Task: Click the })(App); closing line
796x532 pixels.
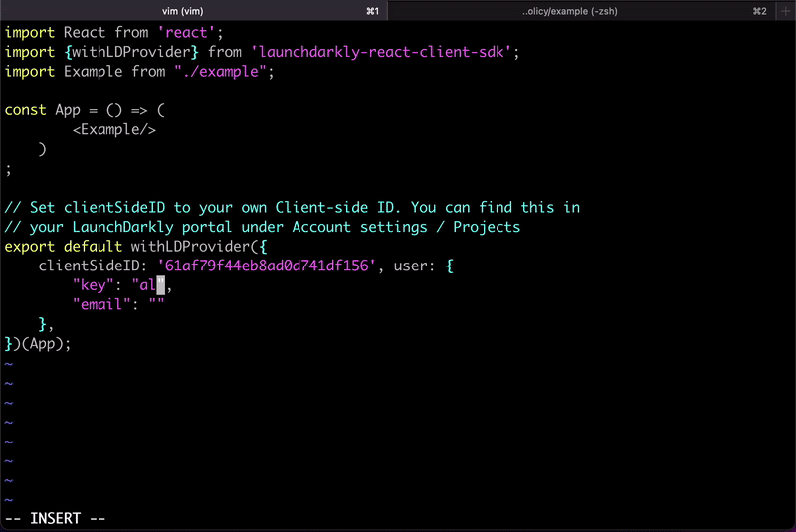Action: click(38, 343)
